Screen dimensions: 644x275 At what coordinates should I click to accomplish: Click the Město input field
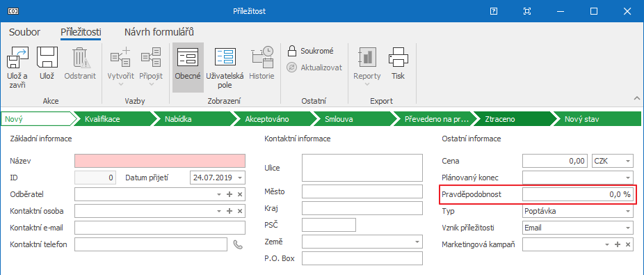pyautogui.click(x=362, y=191)
